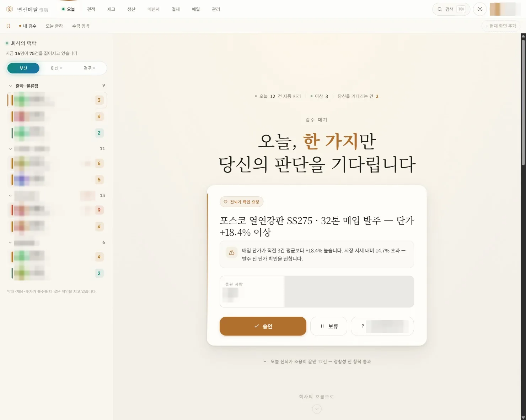Click the vertical scrollbar thumb

pyautogui.click(x=523, y=102)
